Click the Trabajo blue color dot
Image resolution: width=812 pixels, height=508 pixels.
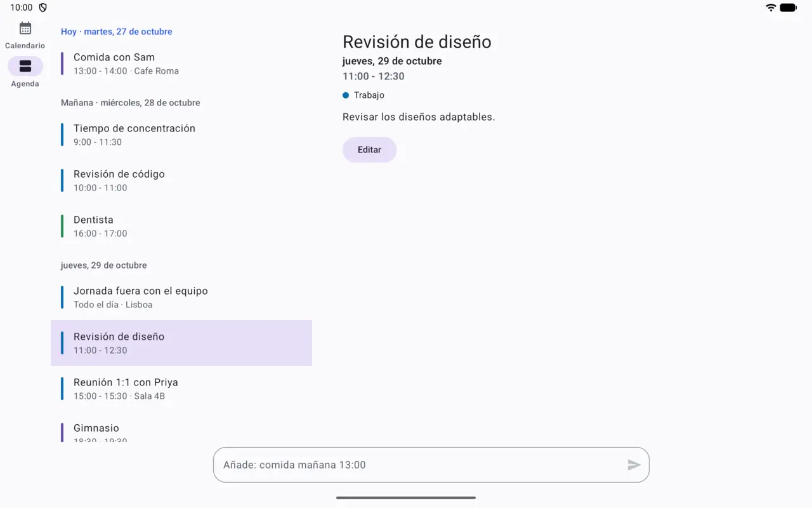(x=346, y=95)
